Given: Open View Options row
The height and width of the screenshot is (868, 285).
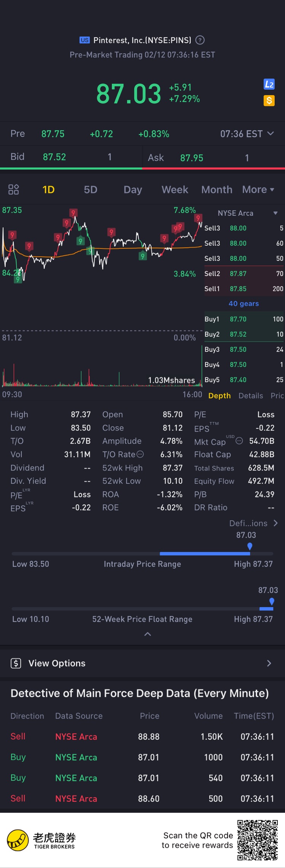Looking at the screenshot, I should pyautogui.click(x=142, y=663).
